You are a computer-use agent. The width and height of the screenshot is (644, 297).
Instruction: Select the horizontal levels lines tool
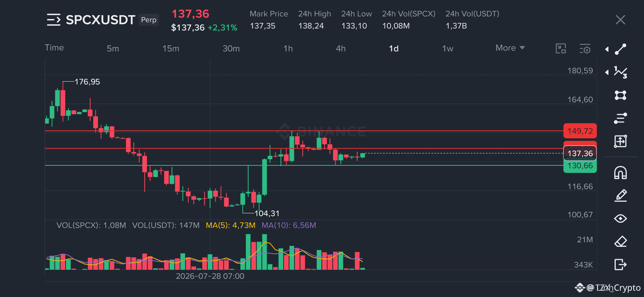point(621,118)
